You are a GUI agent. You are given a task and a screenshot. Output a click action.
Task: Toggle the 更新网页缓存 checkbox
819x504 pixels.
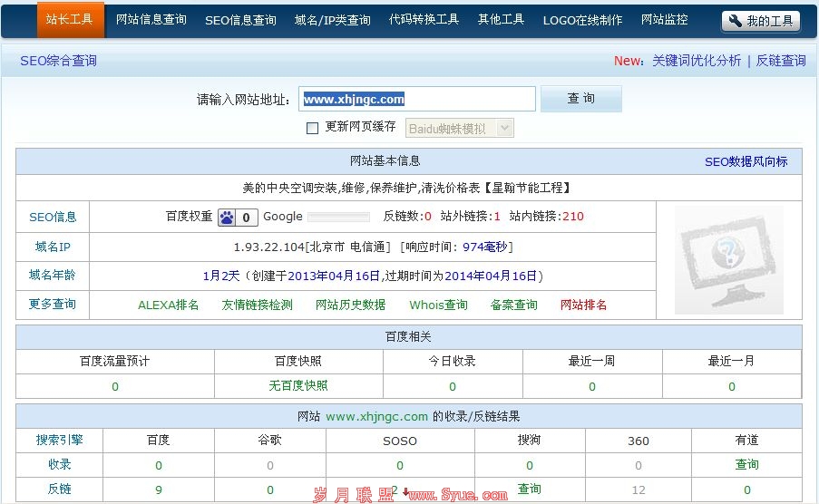(x=313, y=128)
